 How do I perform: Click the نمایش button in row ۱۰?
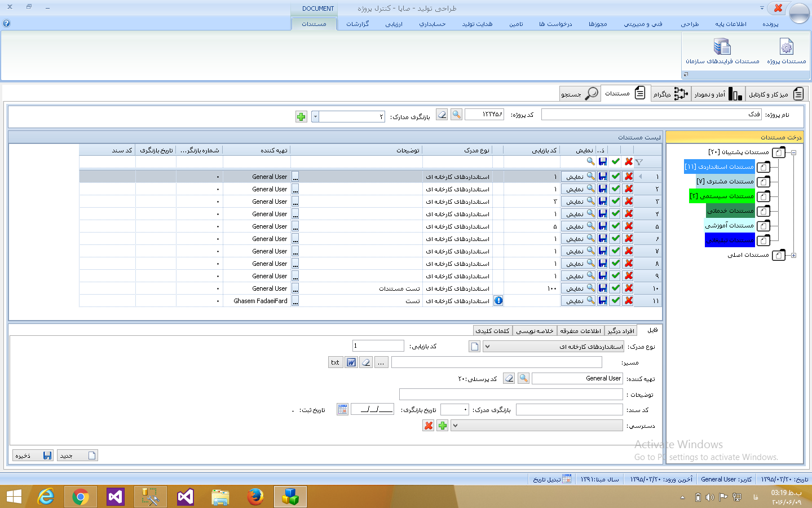(579, 288)
